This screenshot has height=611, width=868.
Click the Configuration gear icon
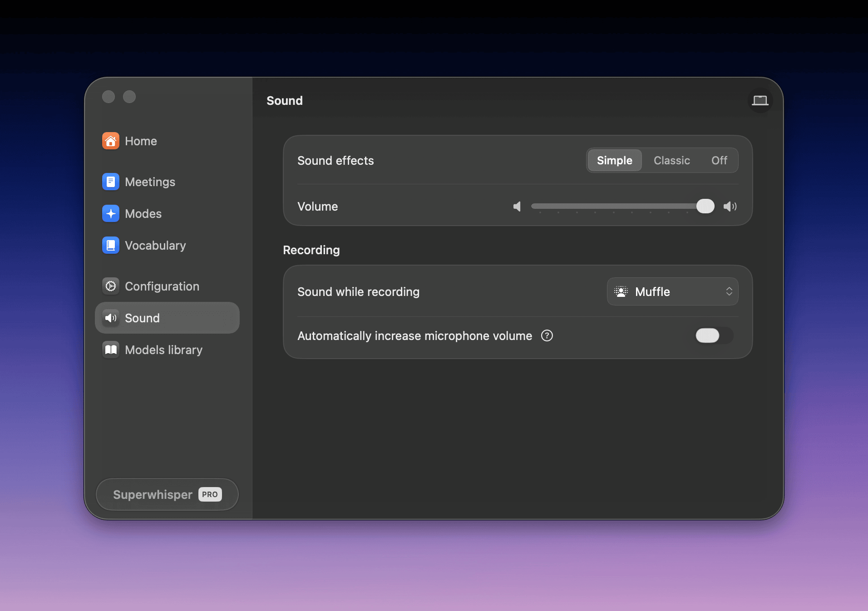tap(111, 286)
